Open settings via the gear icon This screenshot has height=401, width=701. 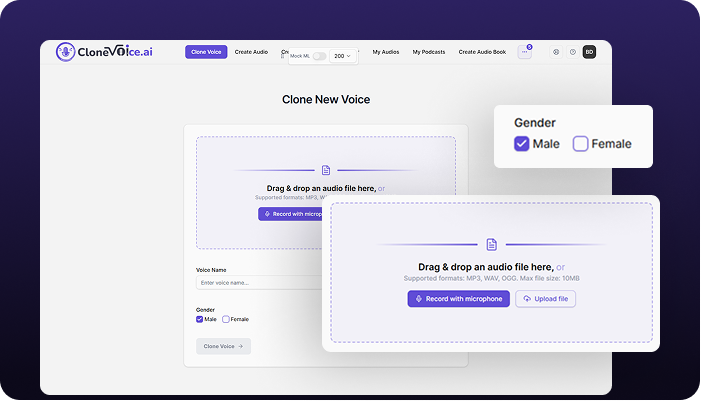pyautogui.click(x=556, y=52)
